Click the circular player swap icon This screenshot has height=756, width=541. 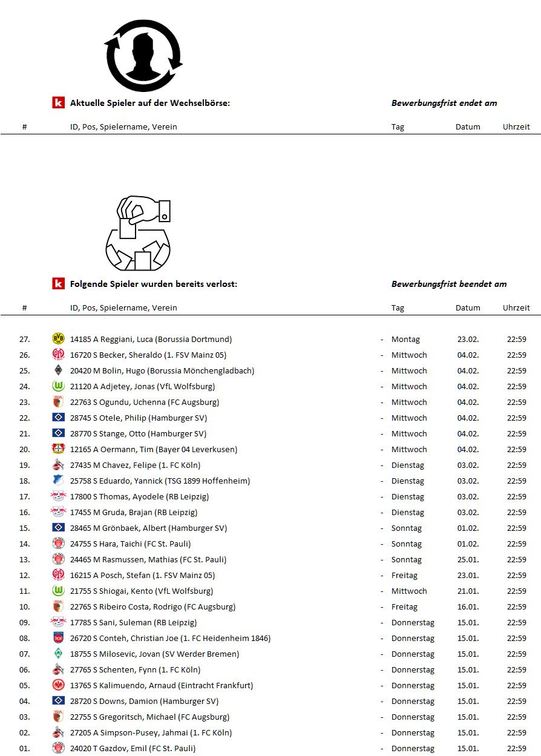(x=143, y=56)
